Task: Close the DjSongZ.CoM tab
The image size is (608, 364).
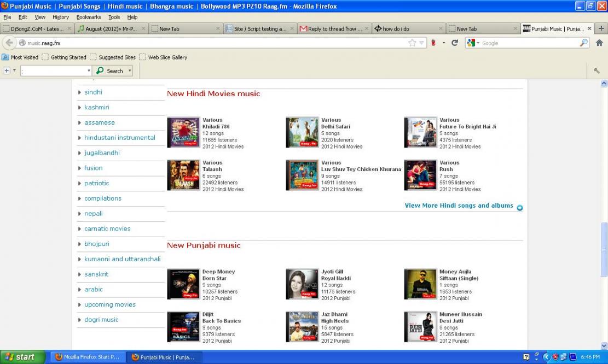Action: click(69, 28)
